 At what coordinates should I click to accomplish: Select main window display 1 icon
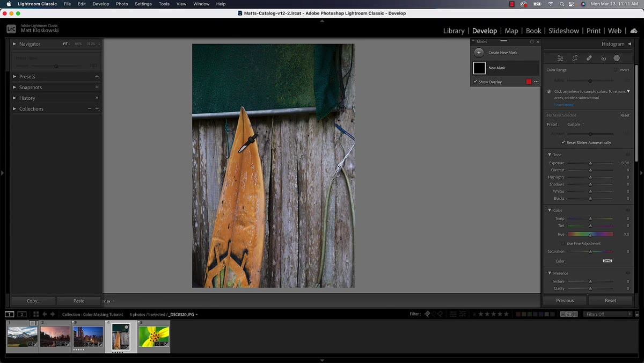click(10, 314)
